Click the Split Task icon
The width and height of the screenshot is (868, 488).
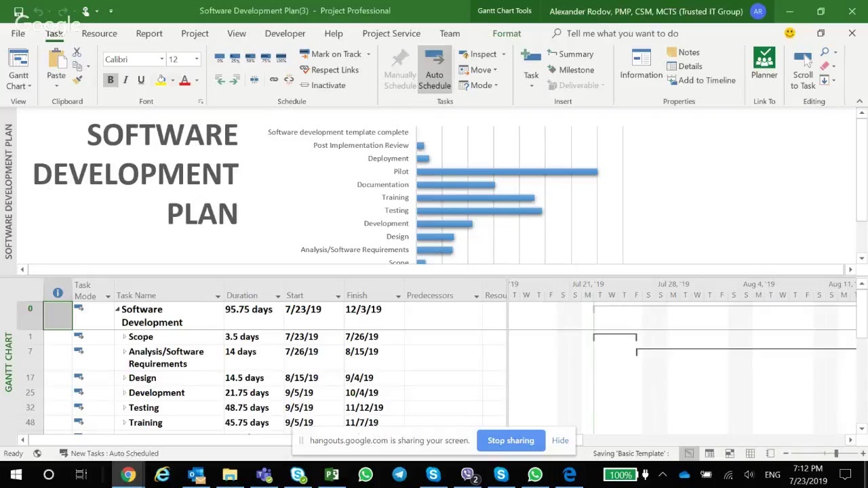coord(254,80)
